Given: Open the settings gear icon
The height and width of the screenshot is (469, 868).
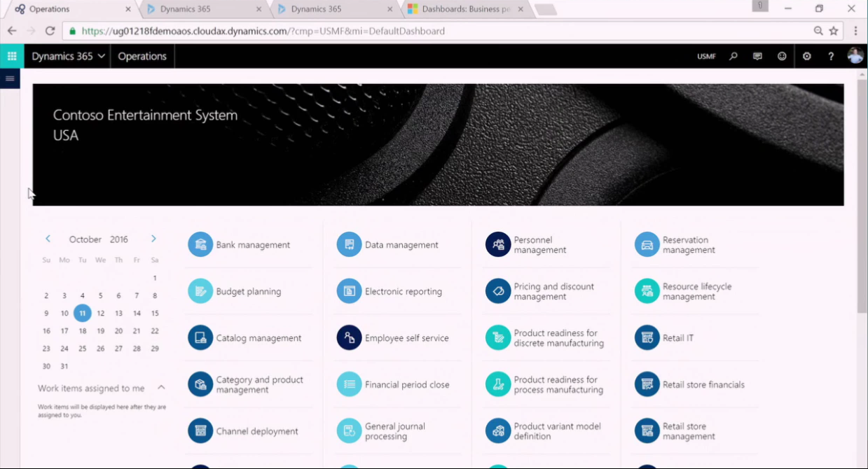Looking at the screenshot, I should (x=806, y=56).
